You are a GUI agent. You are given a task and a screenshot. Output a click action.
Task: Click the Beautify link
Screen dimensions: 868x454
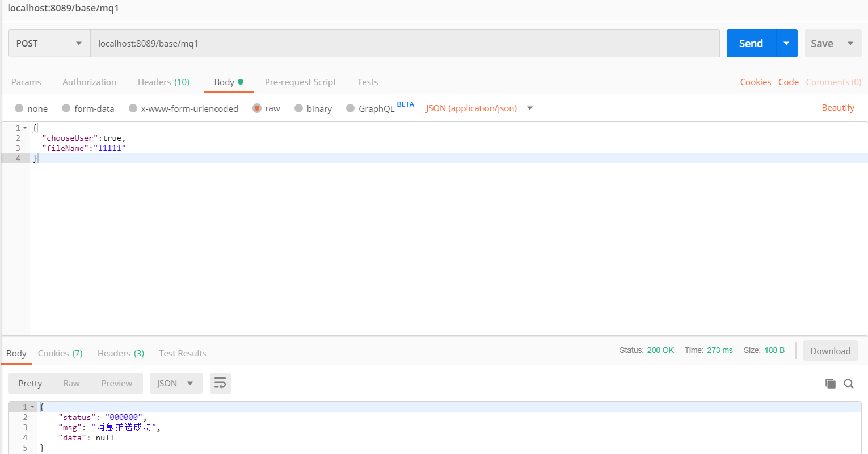point(838,107)
